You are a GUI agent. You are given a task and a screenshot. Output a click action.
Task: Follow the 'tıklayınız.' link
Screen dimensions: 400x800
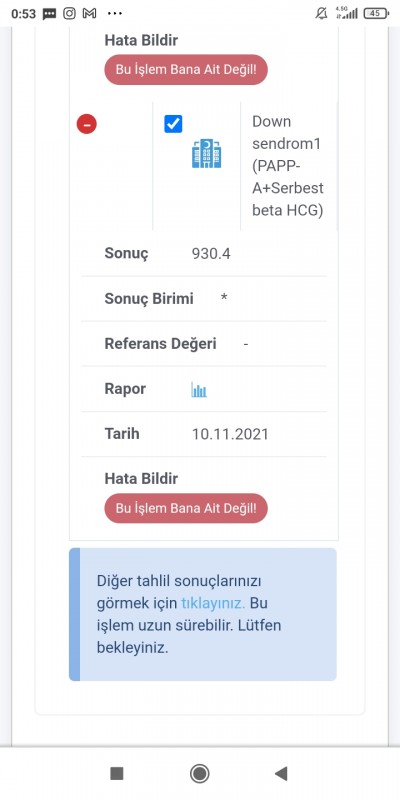coord(213,603)
